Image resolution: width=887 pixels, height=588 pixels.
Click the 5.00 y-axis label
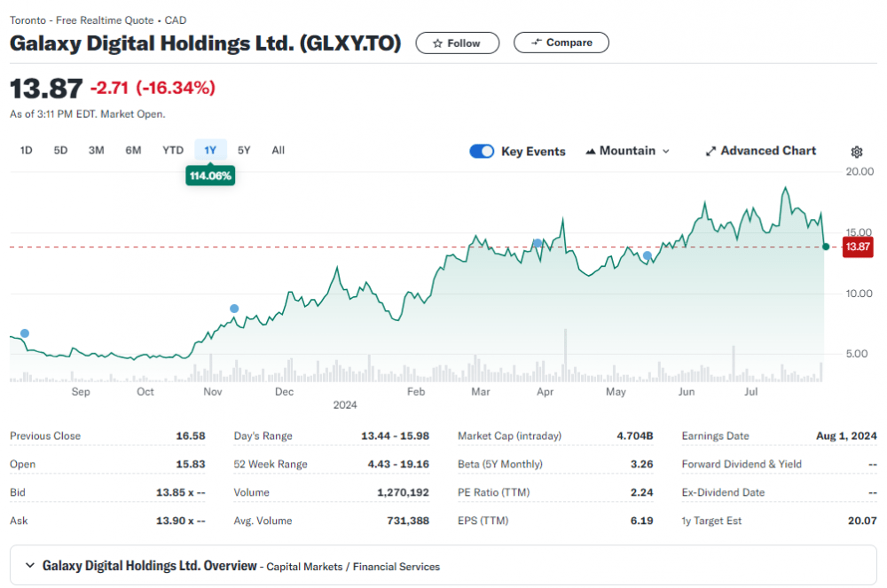click(x=857, y=354)
